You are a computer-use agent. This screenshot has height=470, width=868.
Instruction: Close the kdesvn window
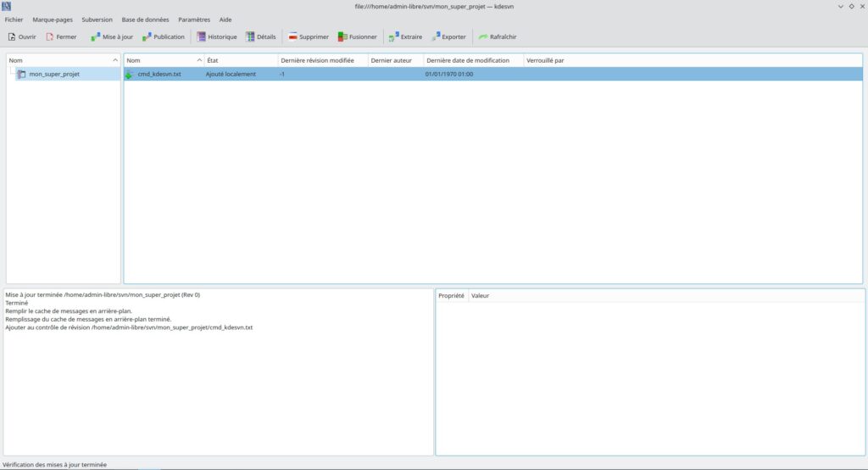coord(862,7)
